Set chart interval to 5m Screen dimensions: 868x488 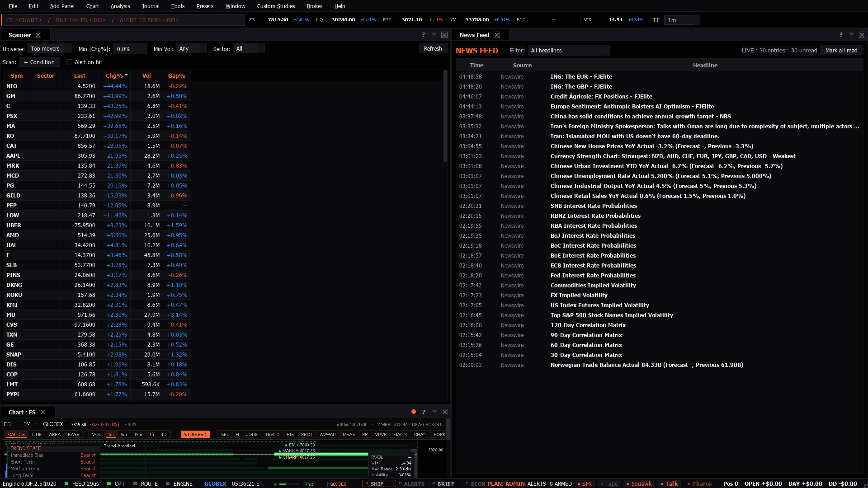pos(123,434)
